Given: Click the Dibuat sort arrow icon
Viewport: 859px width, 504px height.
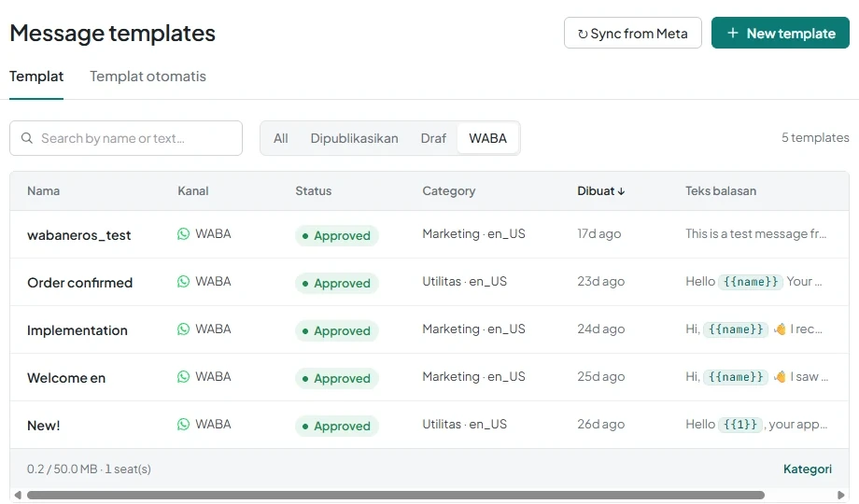Looking at the screenshot, I should click(621, 191).
